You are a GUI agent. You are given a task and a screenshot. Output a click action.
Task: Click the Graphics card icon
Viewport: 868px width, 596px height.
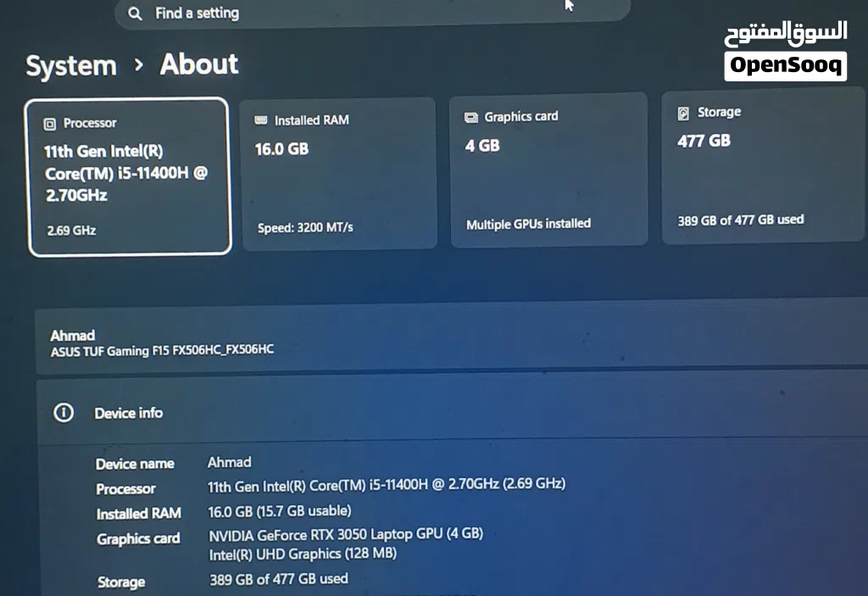pos(471,118)
